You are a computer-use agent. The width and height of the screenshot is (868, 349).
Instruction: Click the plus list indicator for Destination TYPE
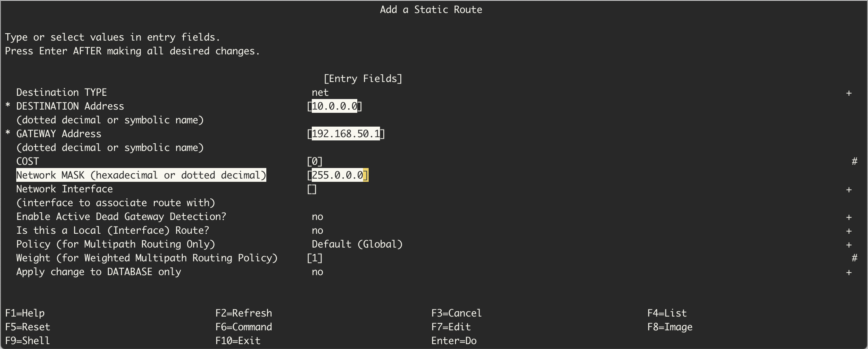coord(849,93)
